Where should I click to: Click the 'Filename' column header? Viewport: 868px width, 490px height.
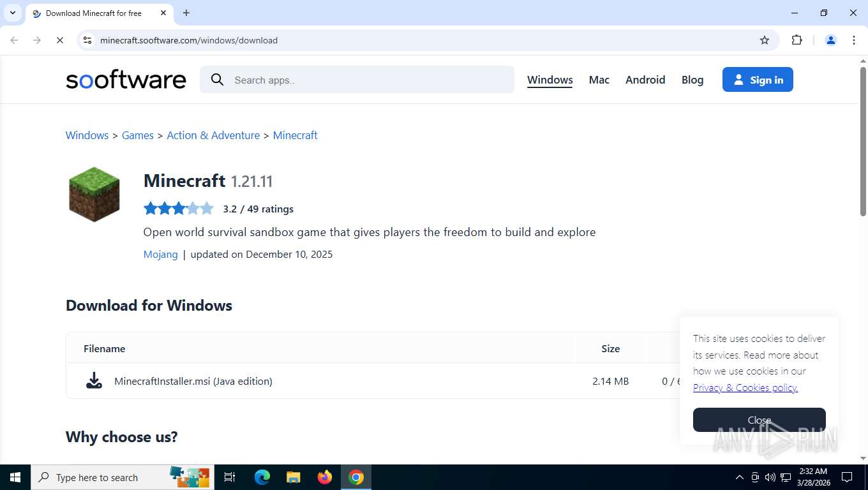coord(104,348)
